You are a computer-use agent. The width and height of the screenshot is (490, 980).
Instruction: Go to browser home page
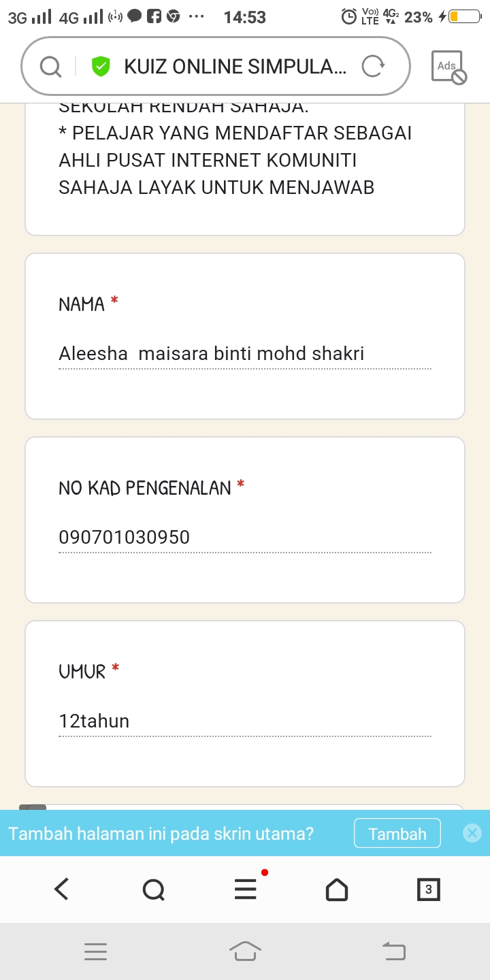(336, 889)
